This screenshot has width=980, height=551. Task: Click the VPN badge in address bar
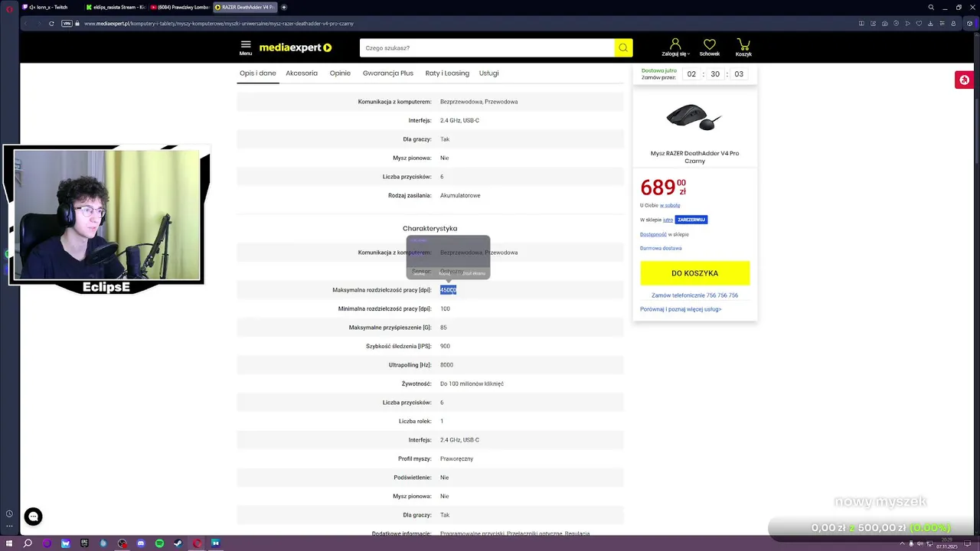67,23
